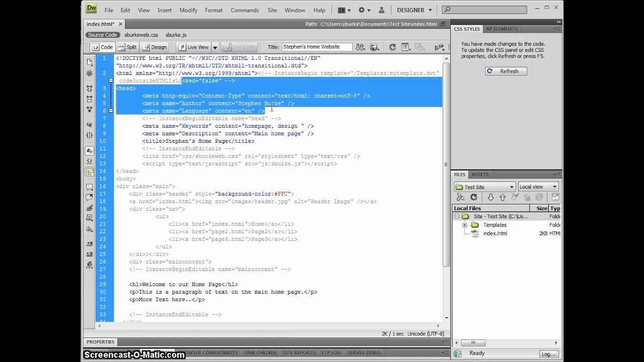Click Put Files up-arrow icon
The image size is (644, 362).
tap(502, 198)
